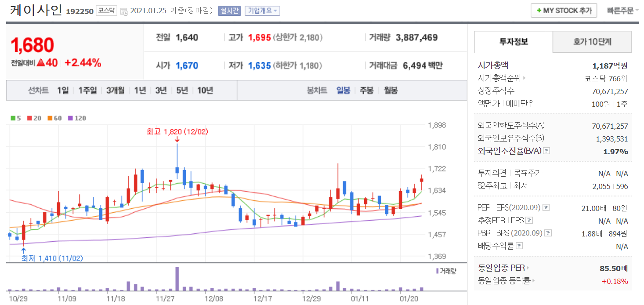Switch candle chart to 월봉 monthly
This screenshot has height=305, width=644.
tap(391, 91)
